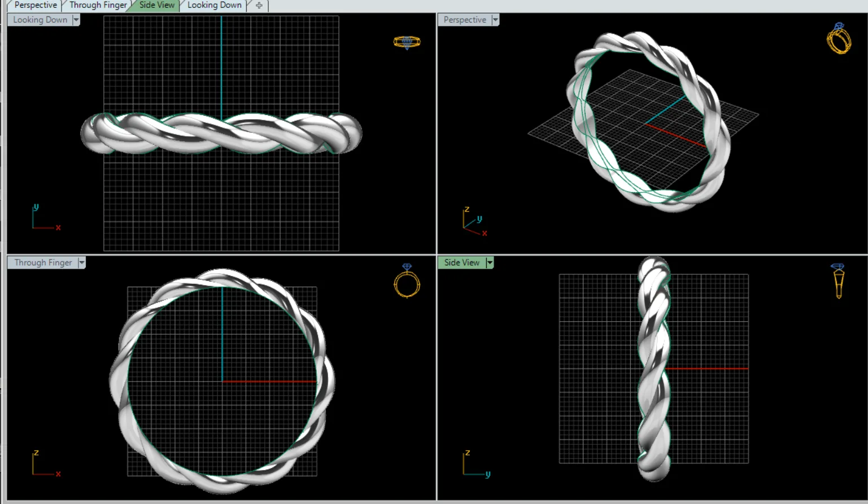
Task: Click the XY axis indicator in Looking Down viewport
Action: (45, 217)
